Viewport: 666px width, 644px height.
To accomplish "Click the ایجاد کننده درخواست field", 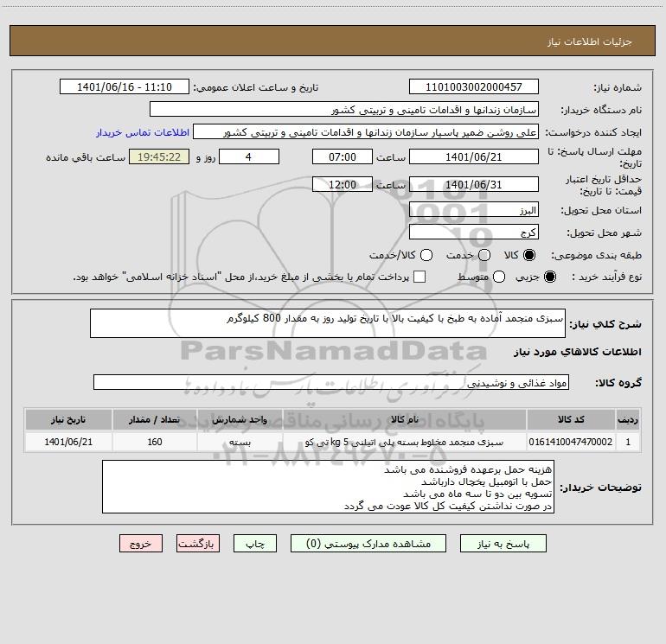I will (366, 131).
